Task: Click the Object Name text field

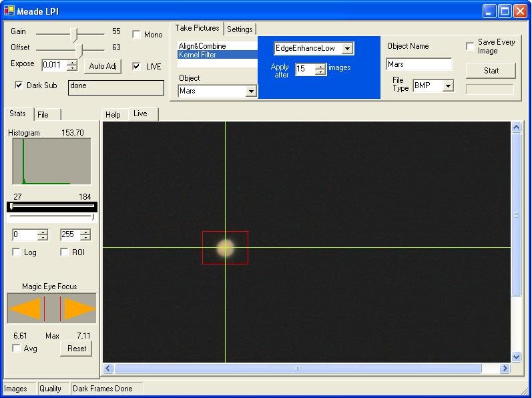Action: (419, 65)
